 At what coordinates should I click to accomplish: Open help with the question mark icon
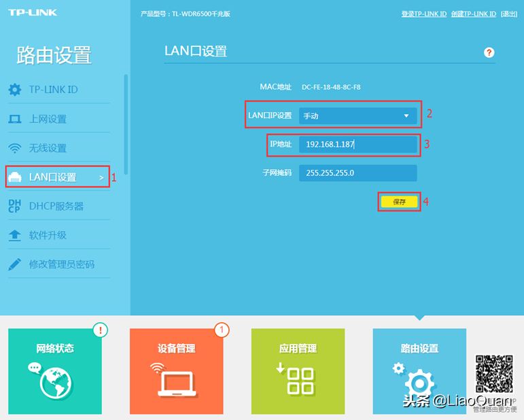click(489, 52)
